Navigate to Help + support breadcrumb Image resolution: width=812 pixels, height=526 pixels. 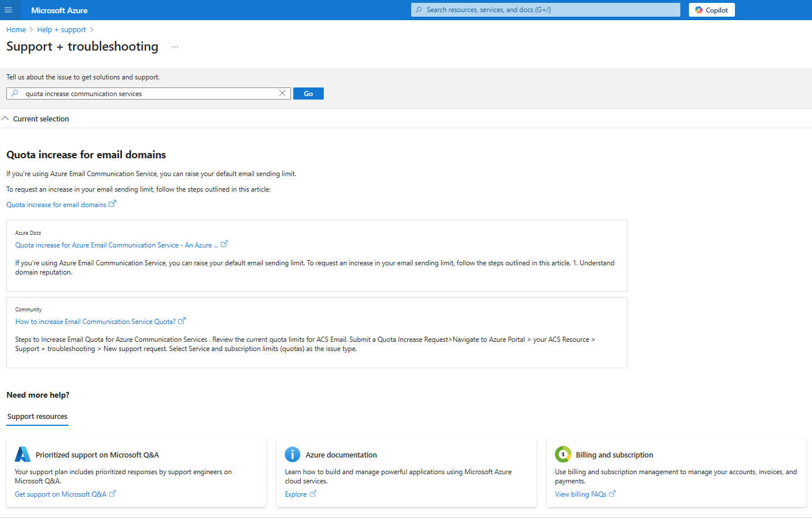(x=60, y=29)
